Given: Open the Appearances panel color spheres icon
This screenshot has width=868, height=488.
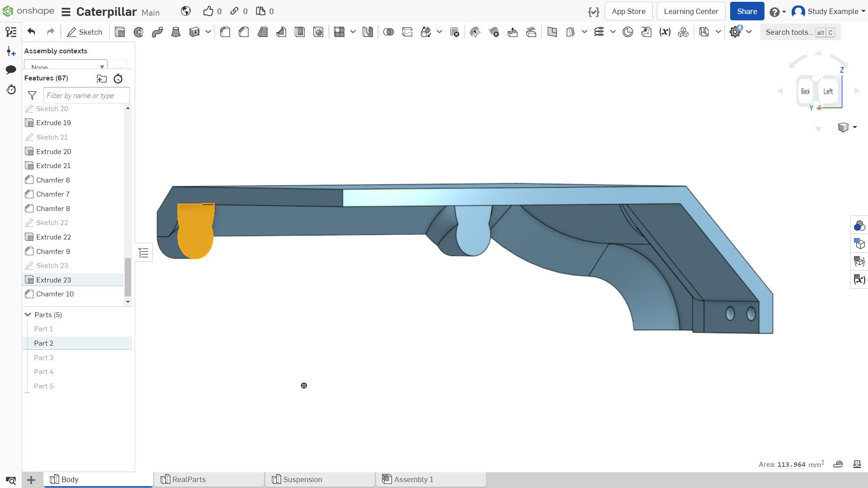Looking at the screenshot, I should coord(859,225).
